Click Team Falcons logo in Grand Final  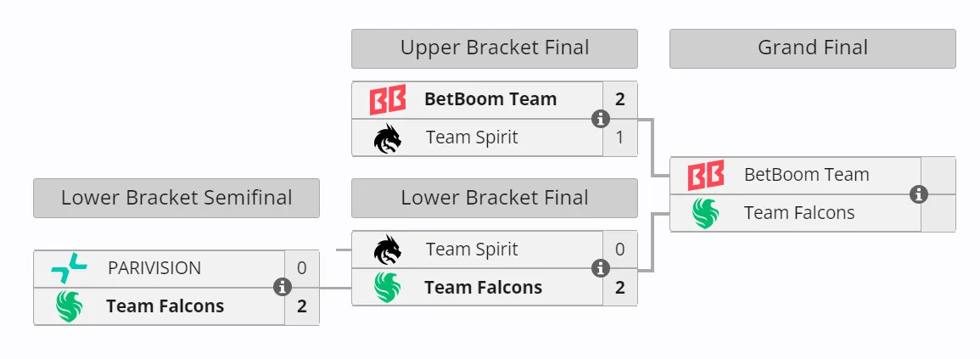click(706, 213)
